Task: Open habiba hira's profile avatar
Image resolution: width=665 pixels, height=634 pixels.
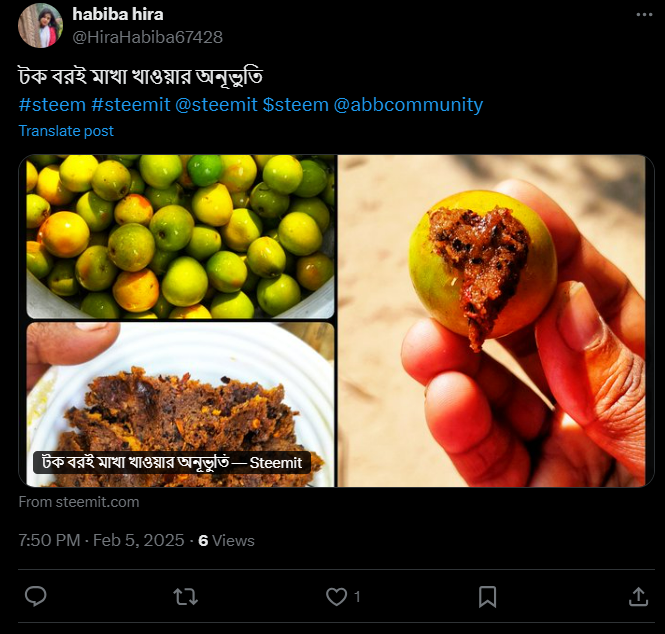Action: pos(41,25)
